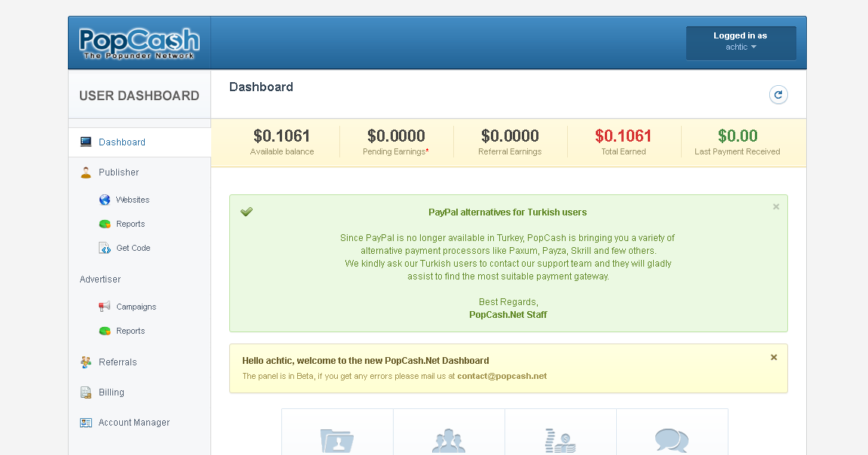Open Get Code using the code icon
Screen dimensions: 868x455
[103, 248]
